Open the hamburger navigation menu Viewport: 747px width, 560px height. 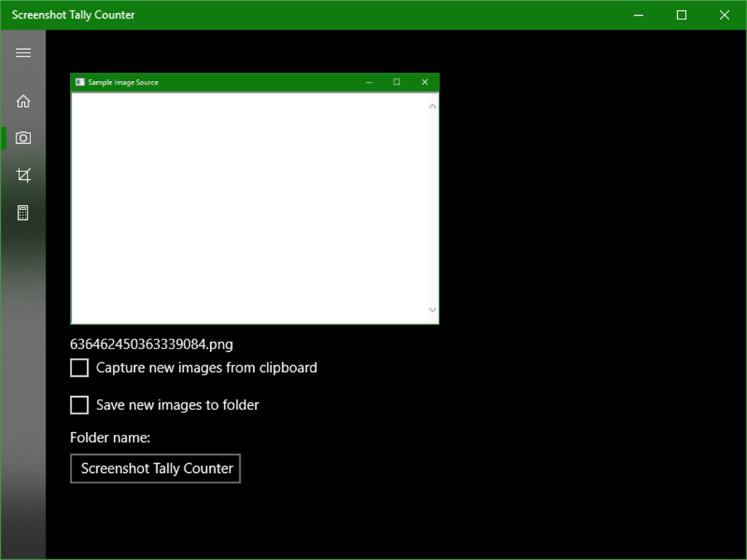(23, 53)
